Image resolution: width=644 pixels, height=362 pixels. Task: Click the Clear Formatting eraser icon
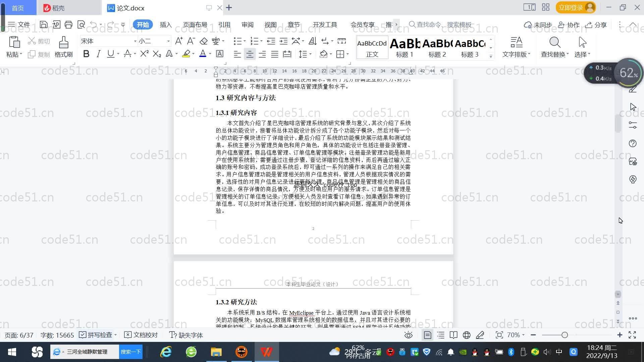click(204, 41)
